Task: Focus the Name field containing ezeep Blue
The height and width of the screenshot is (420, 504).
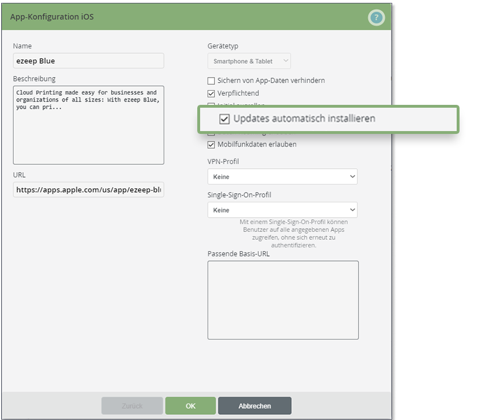Action: click(x=88, y=61)
